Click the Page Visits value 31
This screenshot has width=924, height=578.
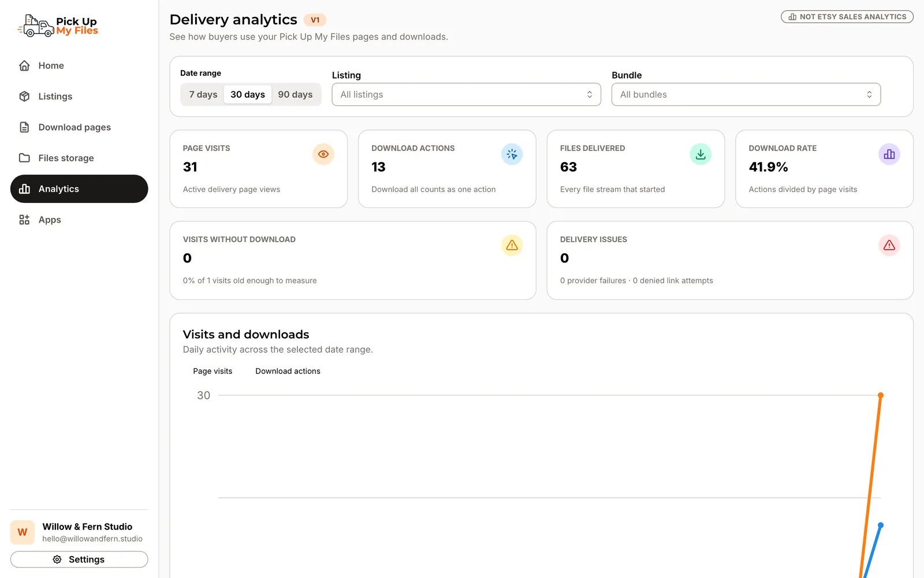[x=190, y=167]
